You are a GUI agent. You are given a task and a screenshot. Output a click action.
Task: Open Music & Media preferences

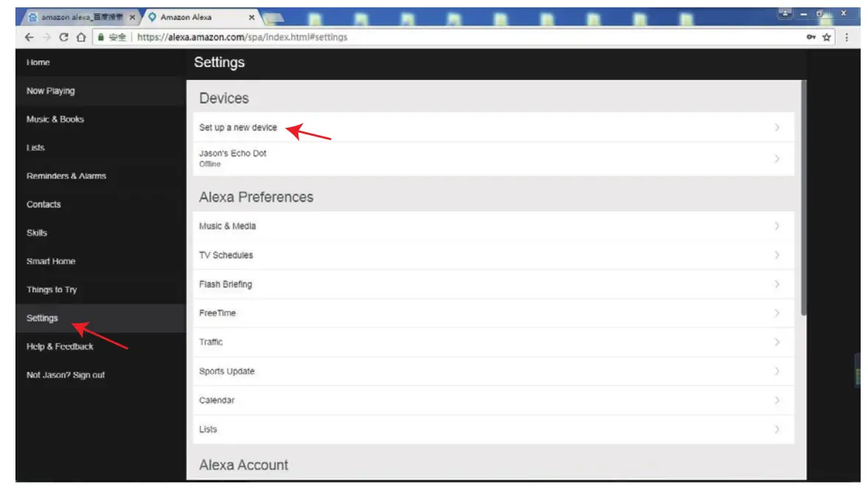pyautogui.click(x=493, y=226)
